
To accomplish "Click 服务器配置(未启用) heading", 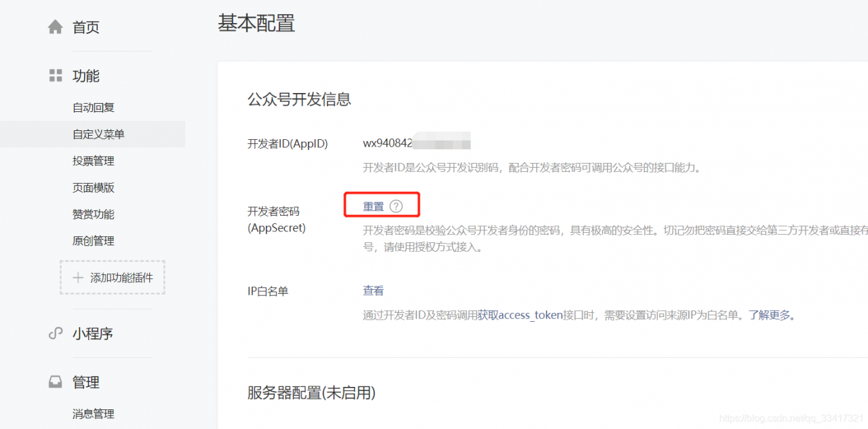I will click(x=311, y=392).
